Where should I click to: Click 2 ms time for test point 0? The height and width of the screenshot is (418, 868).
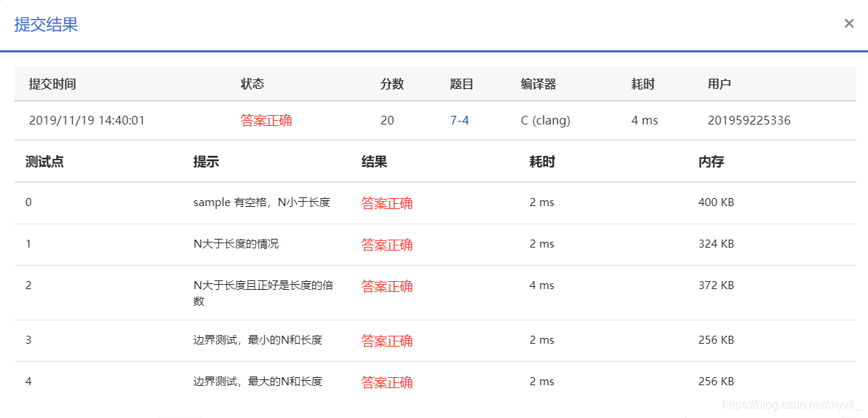(x=542, y=203)
